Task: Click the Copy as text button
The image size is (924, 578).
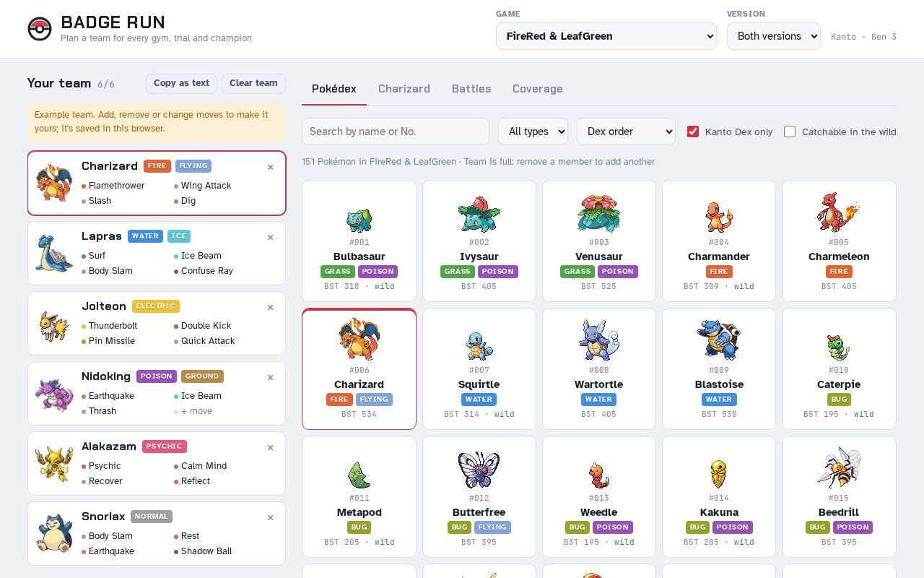Action: [181, 83]
